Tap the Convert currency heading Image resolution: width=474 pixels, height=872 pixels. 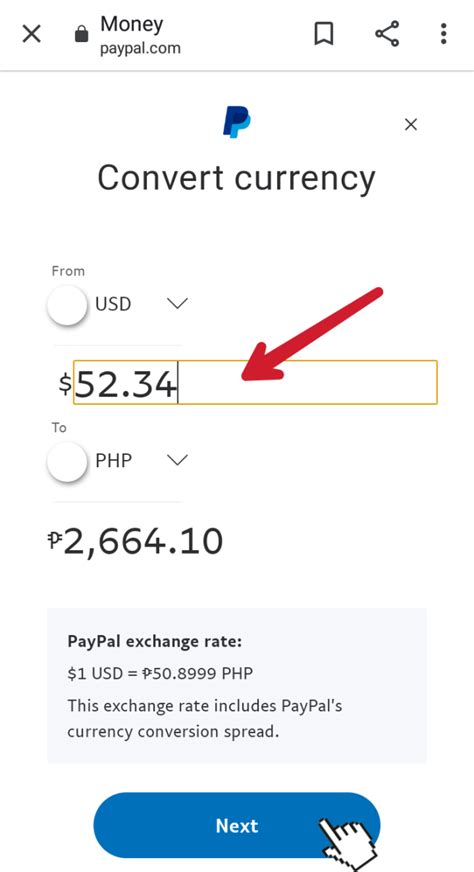tap(236, 178)
